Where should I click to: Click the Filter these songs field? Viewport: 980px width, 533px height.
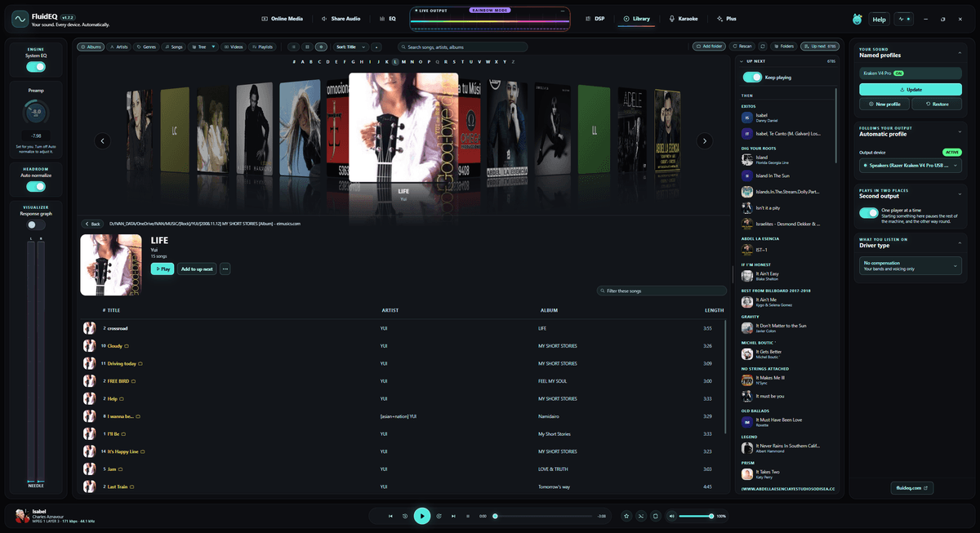point(661,291)
